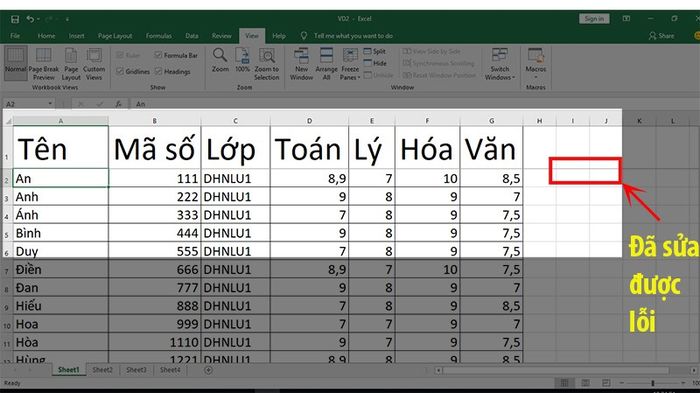Open the Help tab
This screenshot has height=393, width=700.
click(279, 36)
